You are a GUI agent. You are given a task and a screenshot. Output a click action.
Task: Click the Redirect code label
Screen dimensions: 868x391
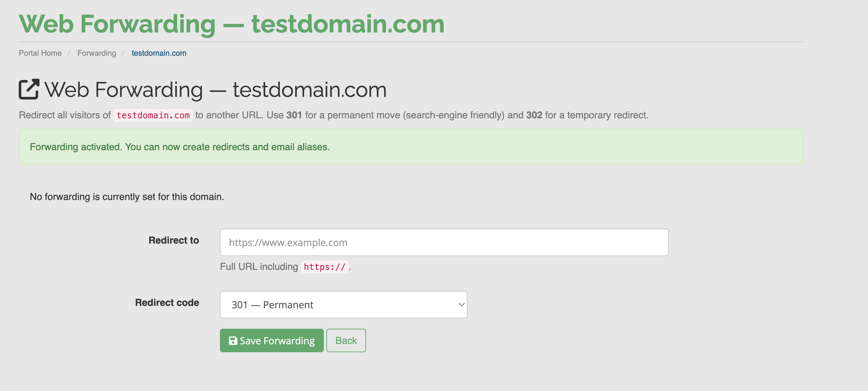click(167, 302)
